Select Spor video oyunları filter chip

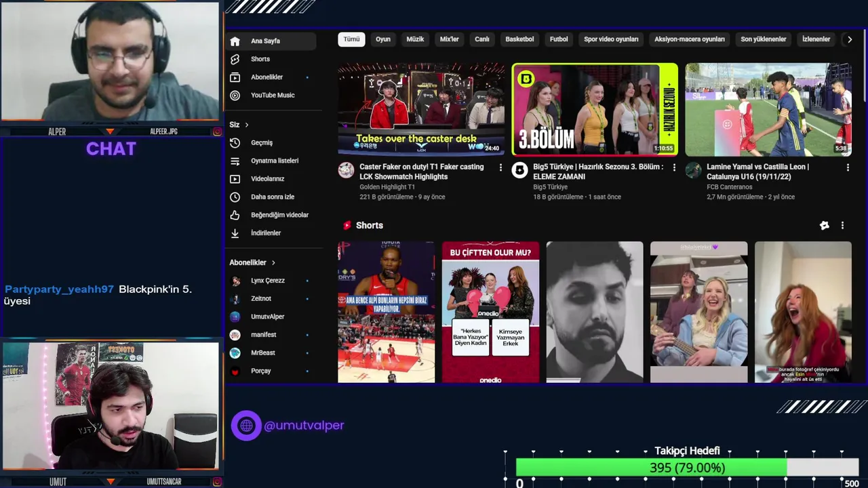tap(611, 39)
